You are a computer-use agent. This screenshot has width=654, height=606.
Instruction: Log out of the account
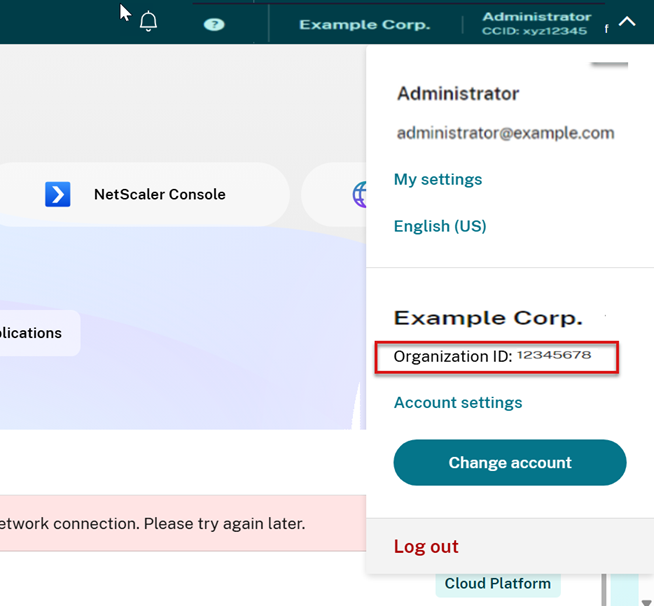click(426, 546)
